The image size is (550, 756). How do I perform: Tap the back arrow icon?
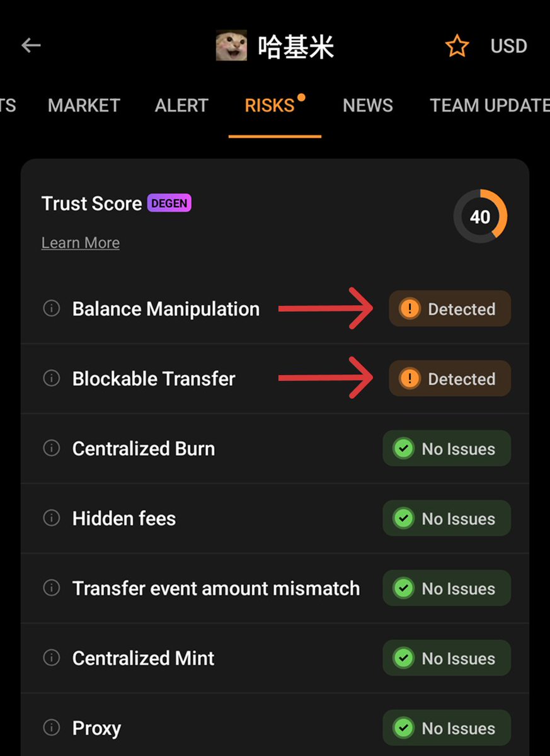(31, 45)
